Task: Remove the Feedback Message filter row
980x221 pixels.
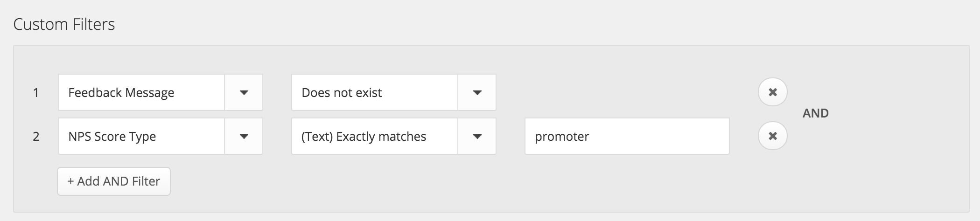Action: [772, 92]
